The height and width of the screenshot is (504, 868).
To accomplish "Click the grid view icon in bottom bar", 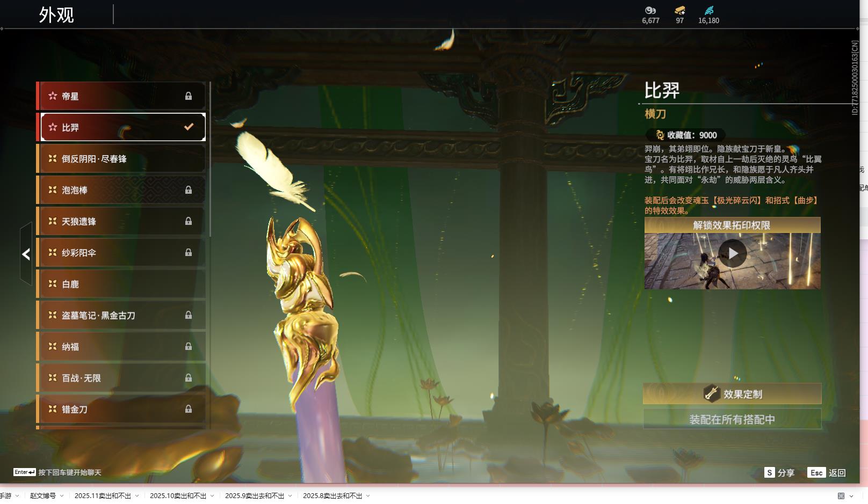I will click(841, 496).
